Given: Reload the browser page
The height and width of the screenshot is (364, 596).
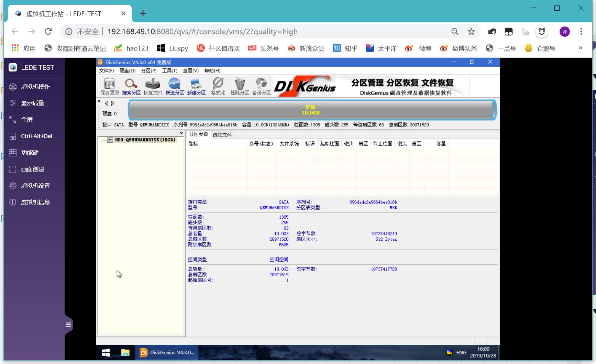Looking at the screenshot, I should pyautogui.click(x=48, y=32).
